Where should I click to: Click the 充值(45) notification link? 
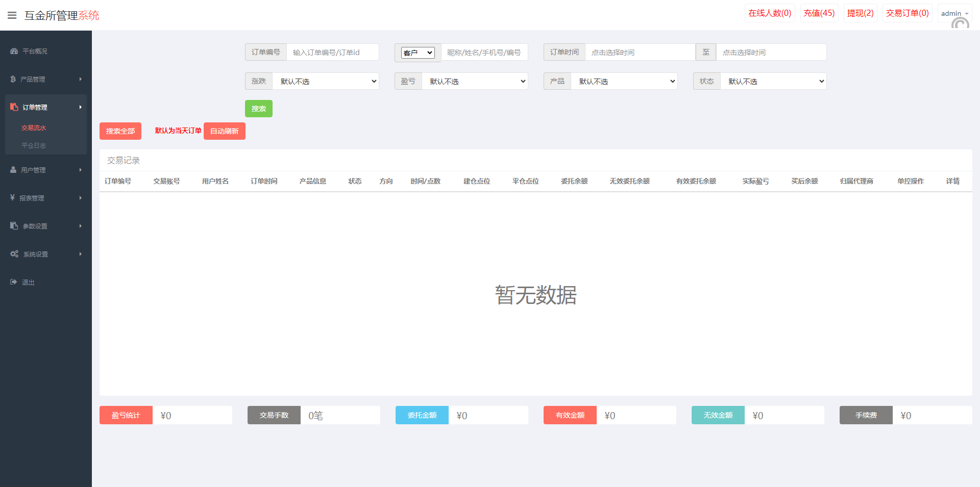pos(819,13)
